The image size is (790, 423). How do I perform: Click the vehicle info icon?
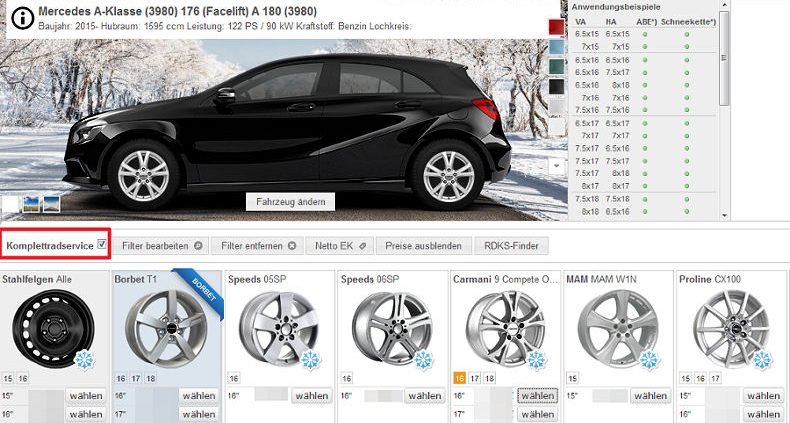tap(22, 18)
